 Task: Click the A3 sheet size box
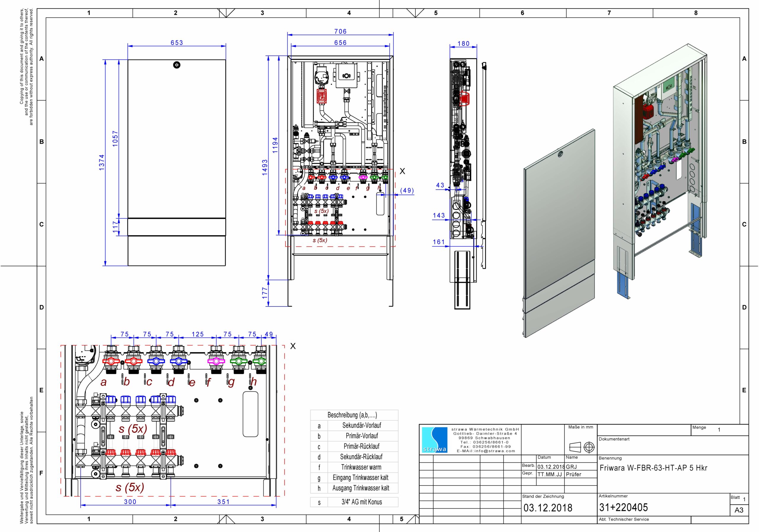[739, 511]
